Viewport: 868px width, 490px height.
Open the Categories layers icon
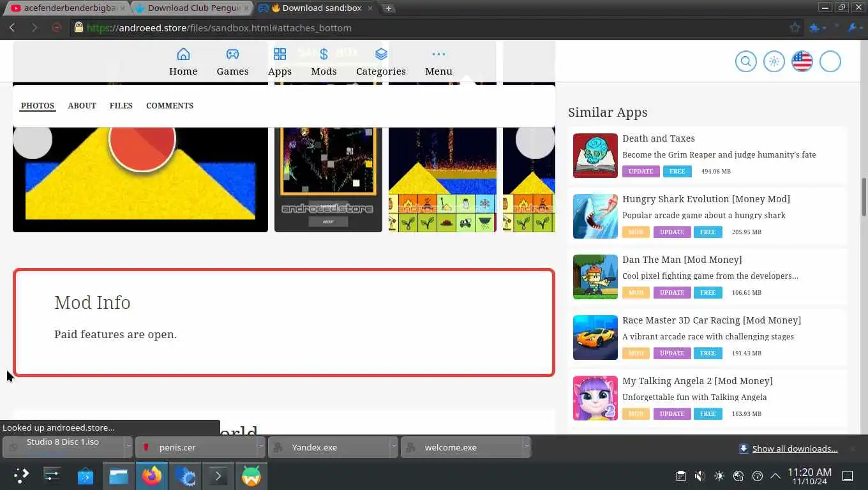pyautogui.click(x=381, y=54)
